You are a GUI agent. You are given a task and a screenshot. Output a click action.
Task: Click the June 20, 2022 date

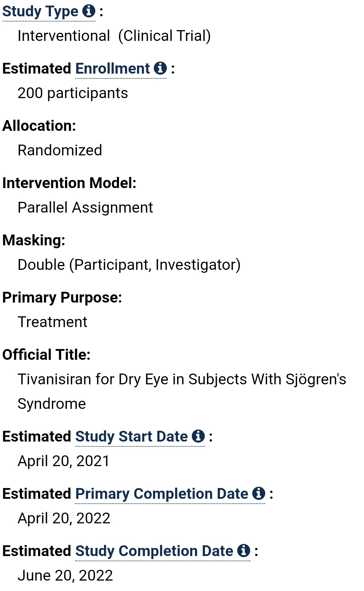pos(65,576)
